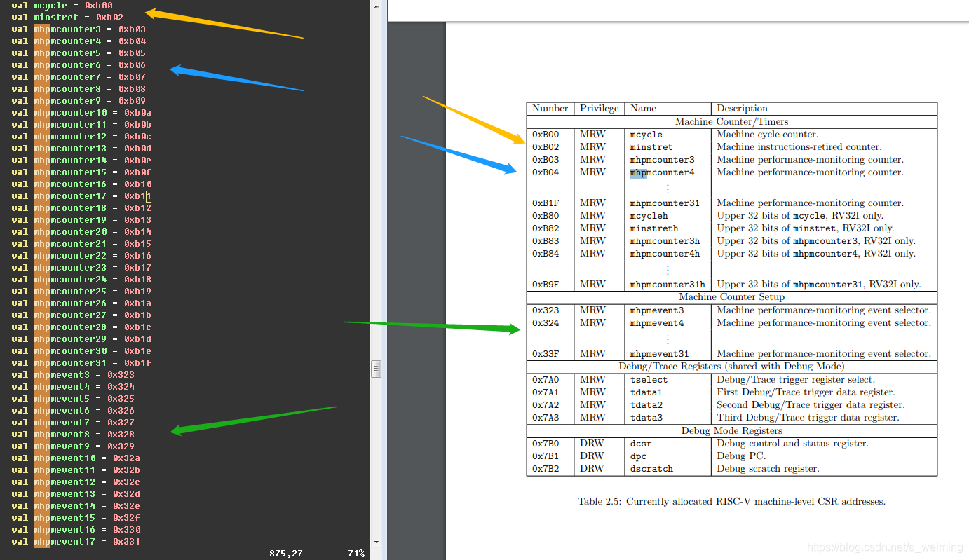969x560 pixels.
Task: Click the '0xB9F' number cell in the table
Action: point(546,285)
